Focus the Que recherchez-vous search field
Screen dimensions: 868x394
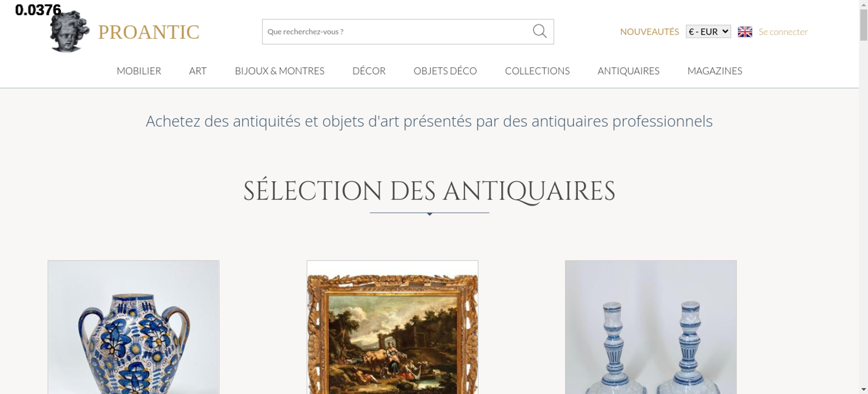click(x=397, y=32)
